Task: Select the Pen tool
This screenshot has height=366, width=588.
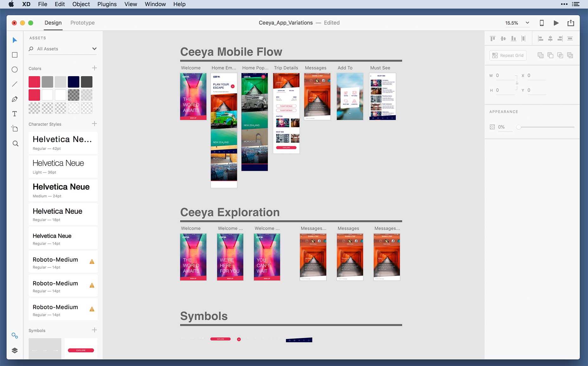Action: coord(15,99)
